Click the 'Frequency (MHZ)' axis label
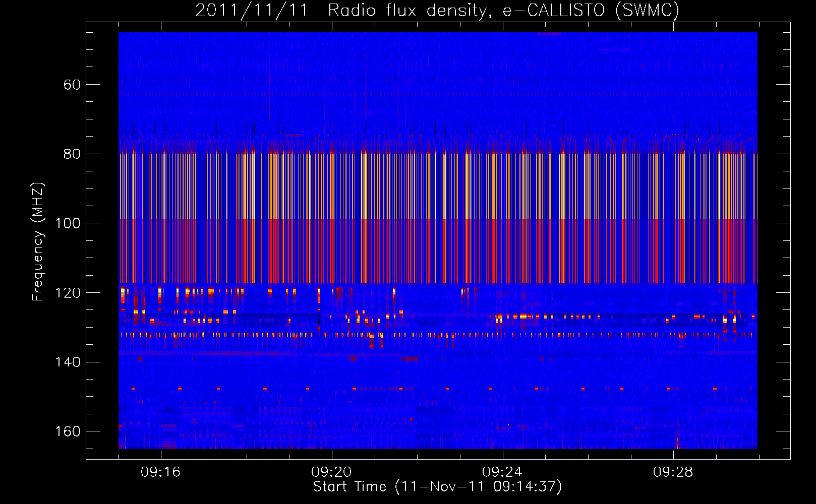Screen dimensions: 816x504 pyautogui.click(x=38, y=241)
